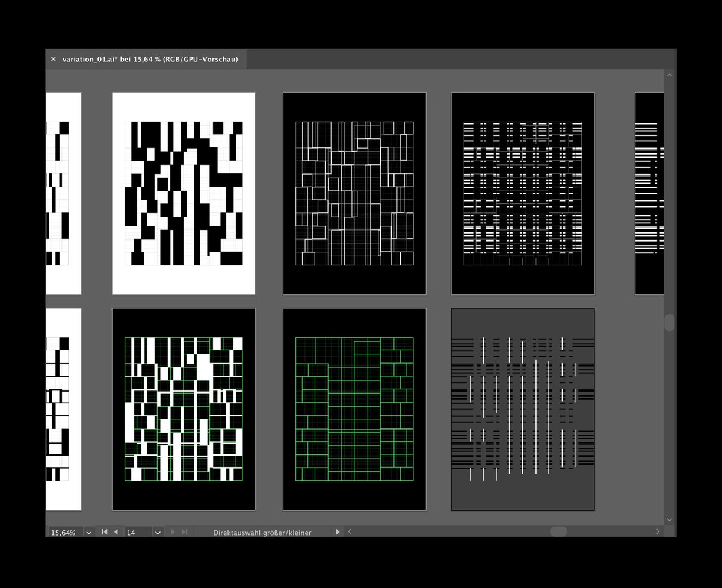Viewport: 722px width, 588px height.
Task: Jump to the first artboard navigation icon
Action: click(103, 532)
